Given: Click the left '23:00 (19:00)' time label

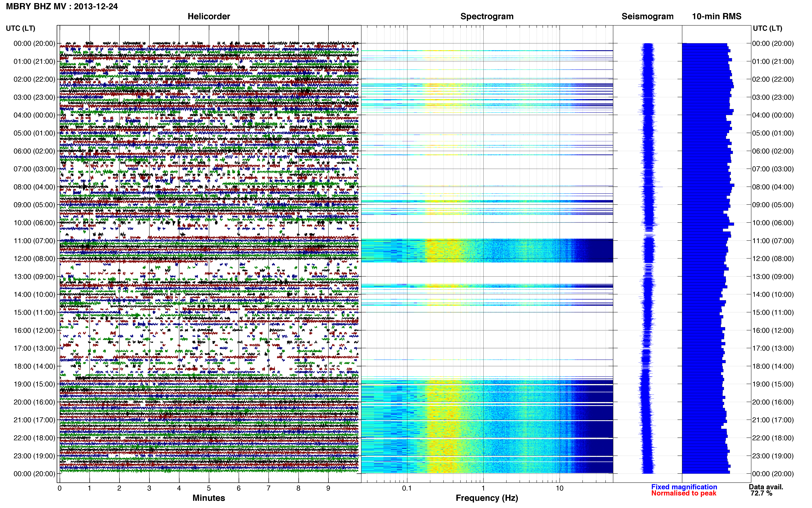Looking at the screenshot, I should [x=34, y=456].
